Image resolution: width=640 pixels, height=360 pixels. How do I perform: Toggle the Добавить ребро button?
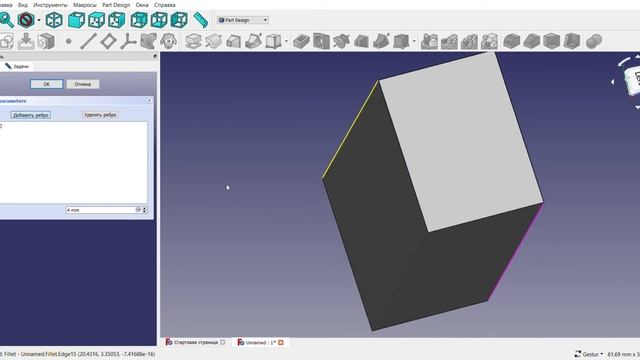(x=31, y=115)
